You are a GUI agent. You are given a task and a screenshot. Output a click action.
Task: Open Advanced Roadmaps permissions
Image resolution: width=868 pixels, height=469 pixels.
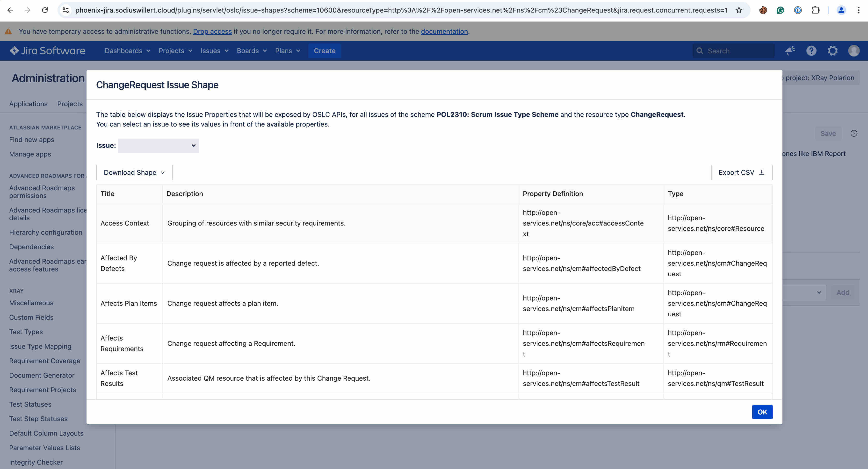[42, 192]
